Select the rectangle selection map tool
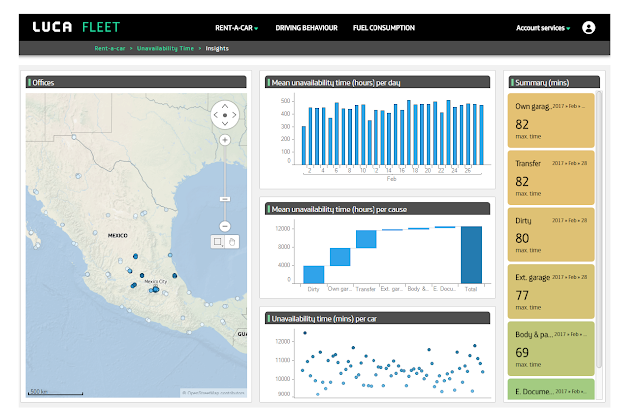 point(218,241)
